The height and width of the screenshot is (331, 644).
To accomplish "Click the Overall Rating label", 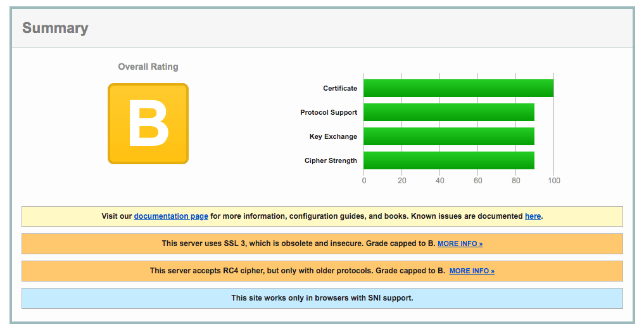I will click(x=148, y=67).
